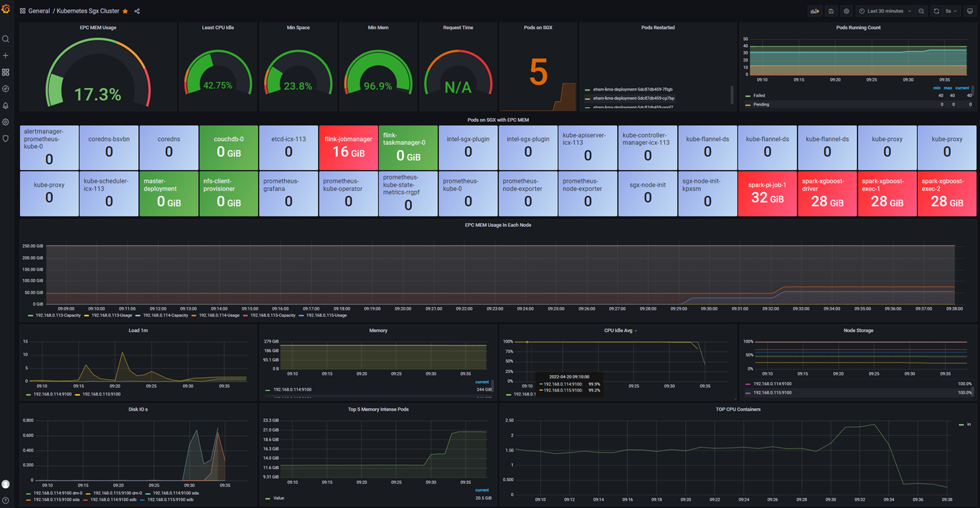This screenshot has width=980, height=508.
Task: Open dashboard settings gear in top toolbar
Action: point(846,11)
